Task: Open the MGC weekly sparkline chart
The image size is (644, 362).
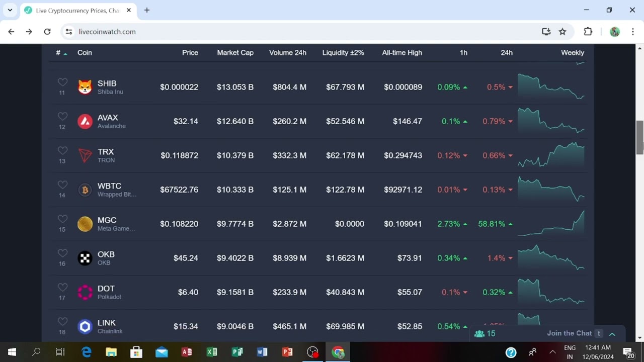Action: tap(551, 223)
